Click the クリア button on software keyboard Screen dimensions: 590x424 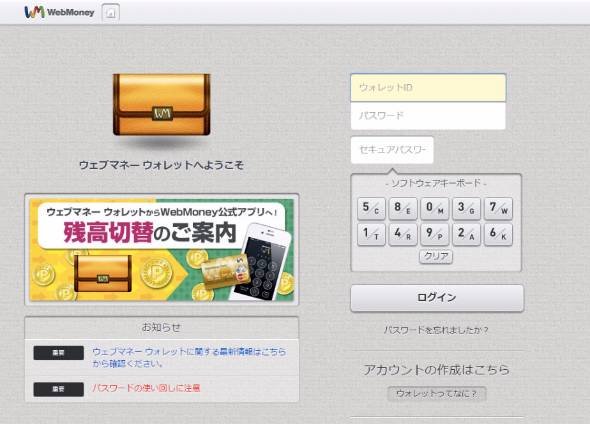tap(436, 256)
